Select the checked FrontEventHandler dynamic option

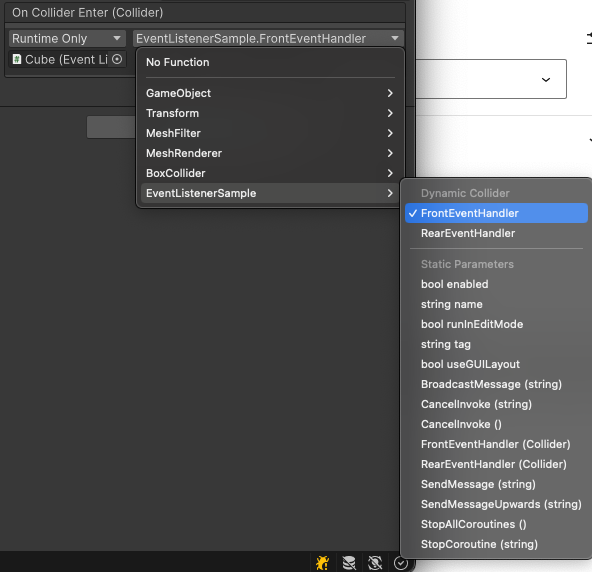click(x=496, y=213)
